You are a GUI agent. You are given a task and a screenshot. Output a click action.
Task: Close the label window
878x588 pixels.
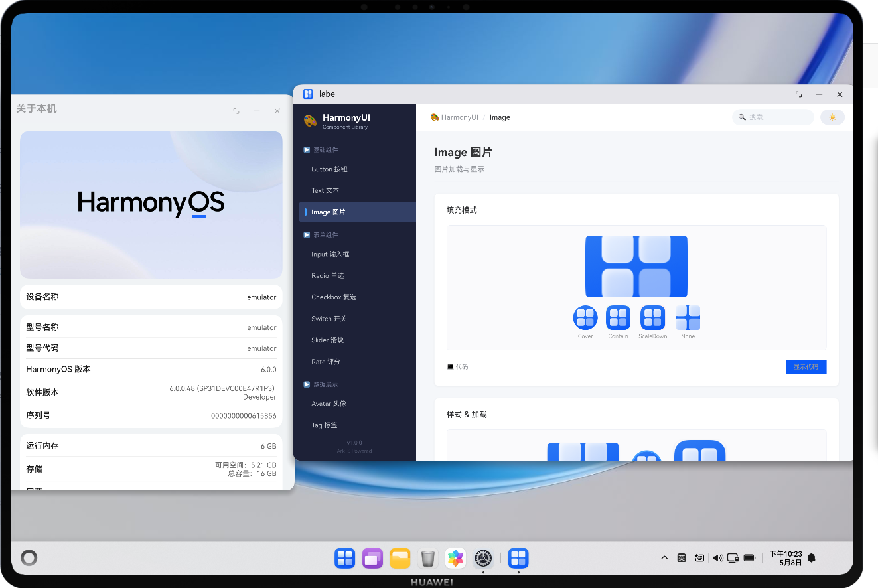tap(840, 94)
